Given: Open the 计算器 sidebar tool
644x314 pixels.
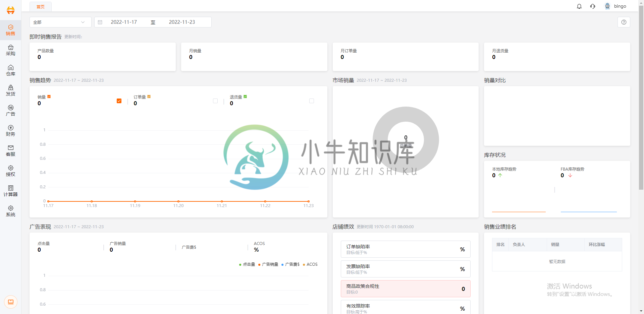Looking at the screenshot, I should tap(10, 191).
